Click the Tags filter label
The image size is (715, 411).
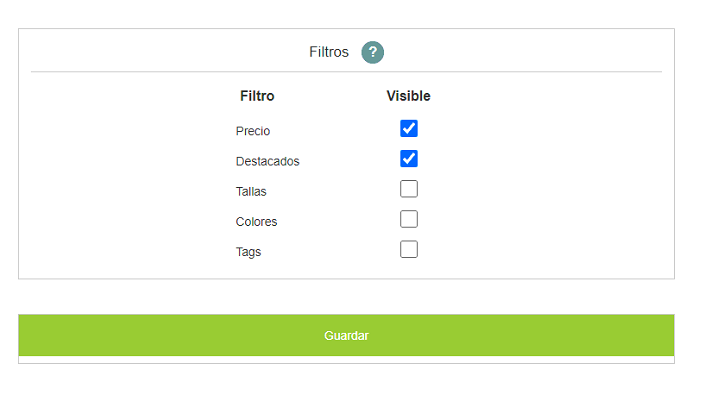[x=248, y=252]
